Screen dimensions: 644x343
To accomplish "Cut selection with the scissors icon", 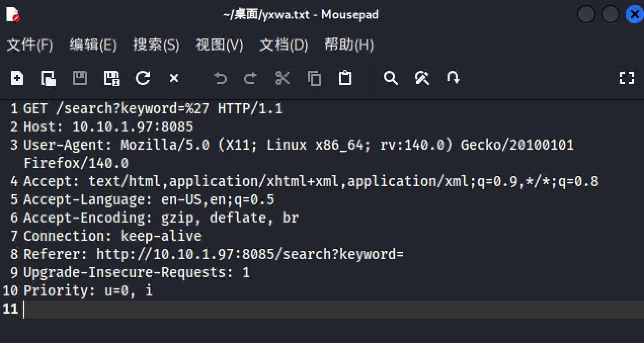I will coord(283,78).
